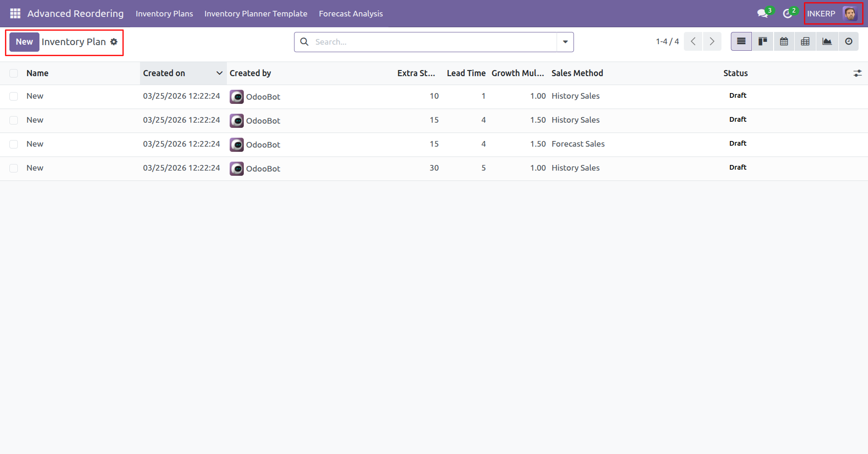
Task: Open the Forecast Analysis menu
Action: point(351,14)
